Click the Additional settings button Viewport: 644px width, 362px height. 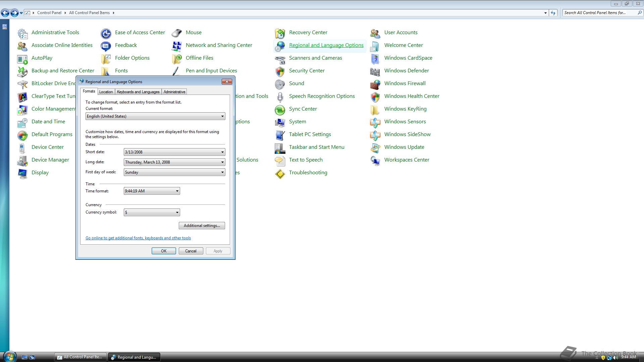(202, 226)
